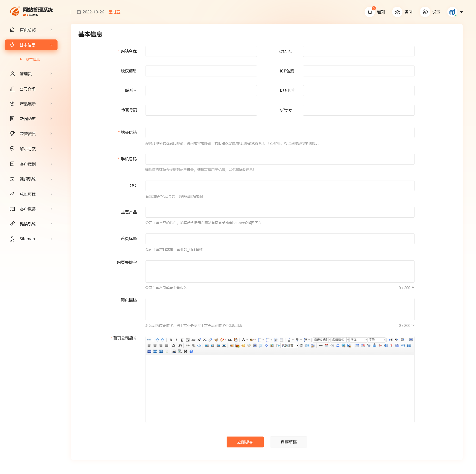Viewport: 476px width, 474px height.
Task: Open the 段落格式 dropdown
Action: tap(340, 340)
